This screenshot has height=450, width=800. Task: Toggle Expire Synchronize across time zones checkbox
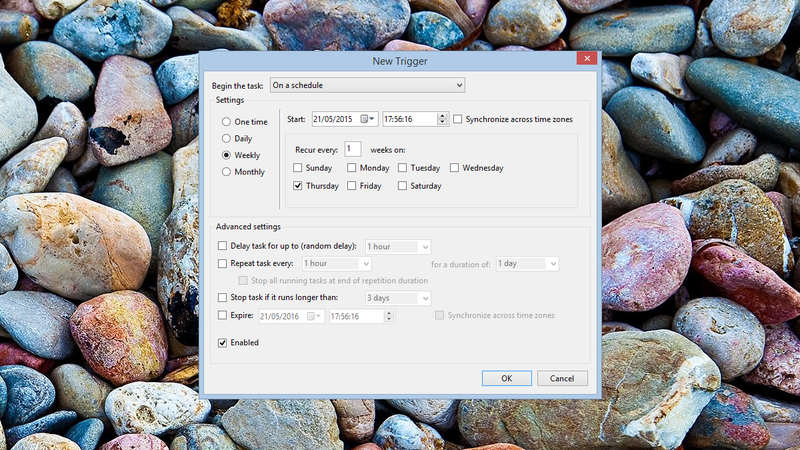click(x=439, y=315)
